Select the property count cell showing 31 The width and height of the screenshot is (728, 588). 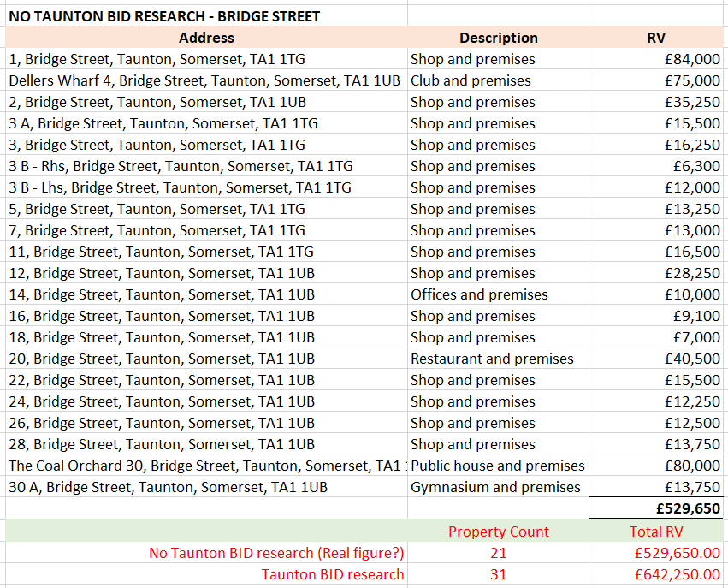pos(498,573)
